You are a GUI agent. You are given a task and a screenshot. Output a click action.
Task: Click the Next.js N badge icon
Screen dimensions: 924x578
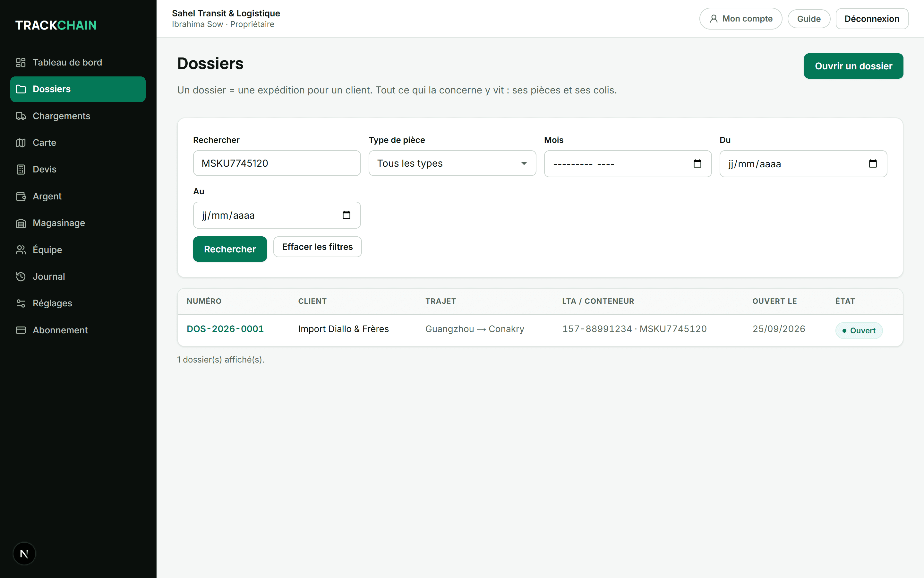[x=24, y=554]
